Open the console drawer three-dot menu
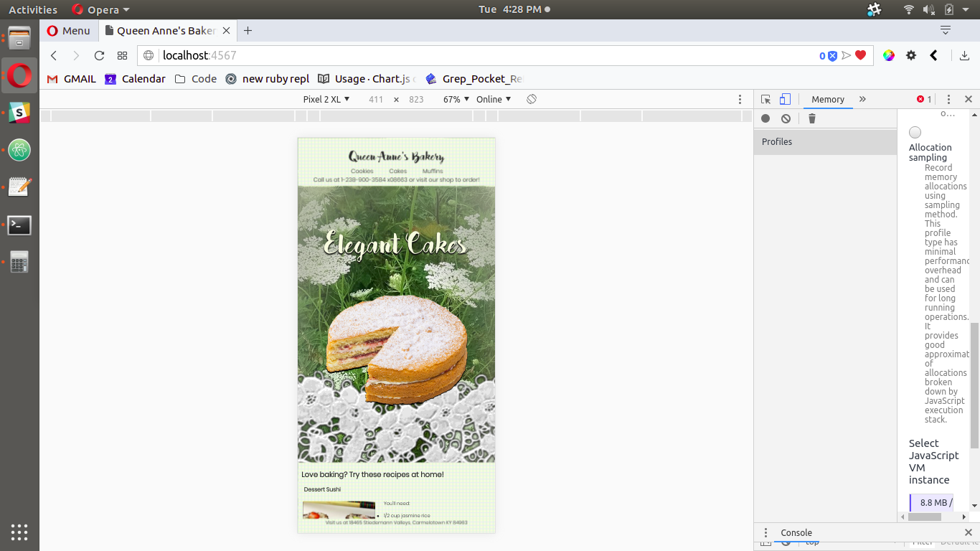980x551 pixels. tap(765, 532)
